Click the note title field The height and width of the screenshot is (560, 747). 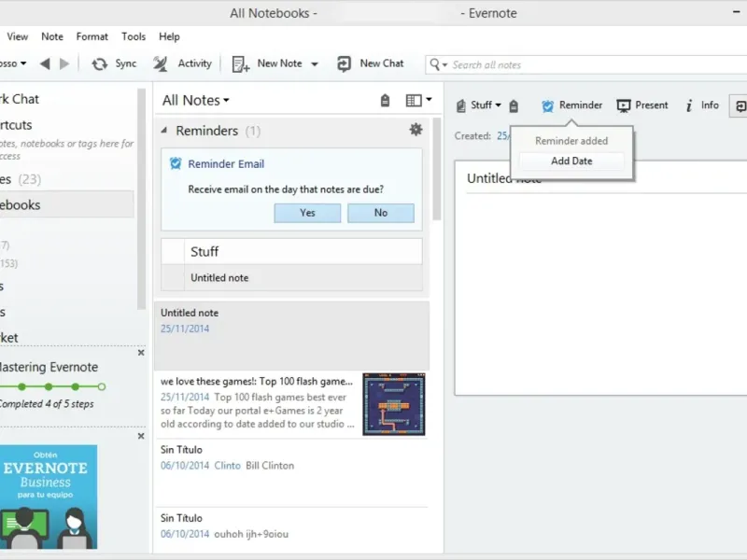pyautogui.click(x=605, y=178)
